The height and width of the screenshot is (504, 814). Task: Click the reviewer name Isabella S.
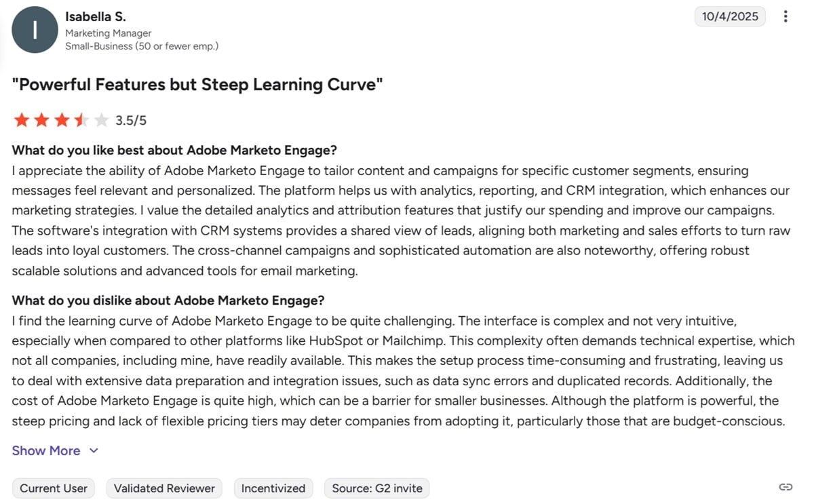point(94,16)
